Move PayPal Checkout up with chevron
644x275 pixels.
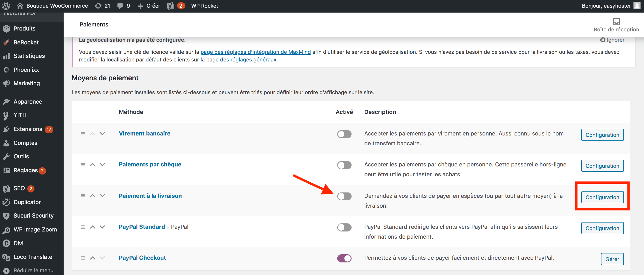(93, 258)
